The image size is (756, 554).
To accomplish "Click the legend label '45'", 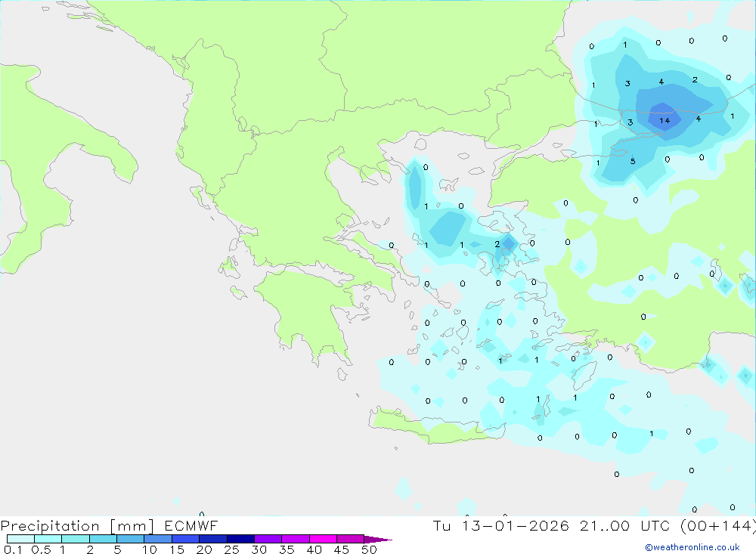I will pyautogui.click(x=342, y=549).
